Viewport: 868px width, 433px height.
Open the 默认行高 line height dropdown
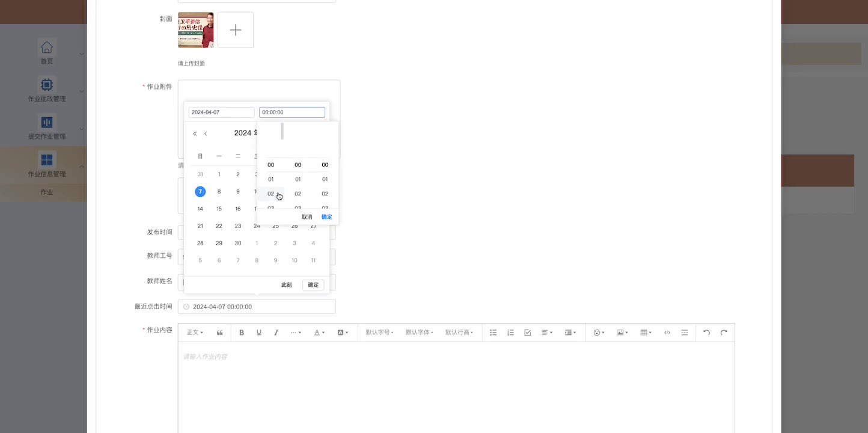(459, 333)
